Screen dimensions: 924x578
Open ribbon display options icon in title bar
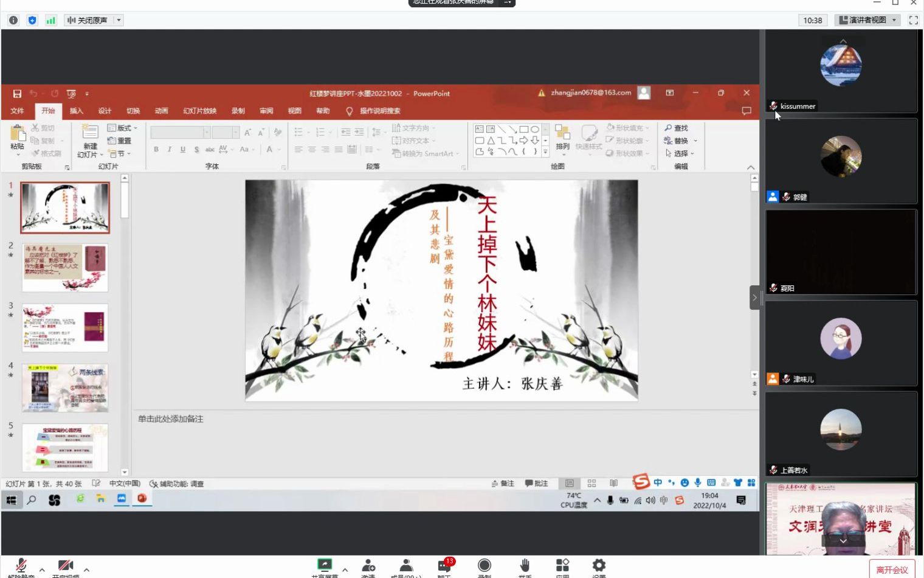pyautogui.click(x=670, y=93)
